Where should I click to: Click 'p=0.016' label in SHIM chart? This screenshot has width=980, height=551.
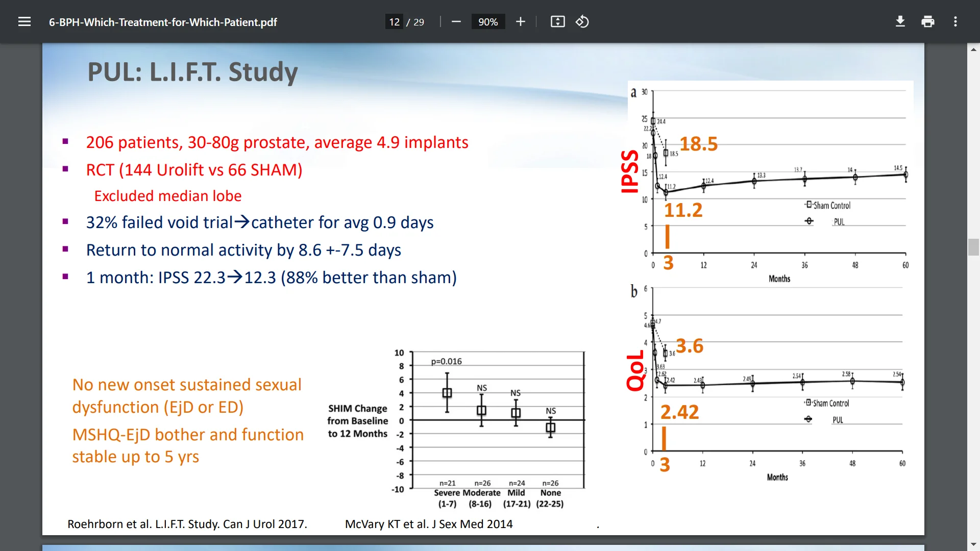[x=446, y=361]
